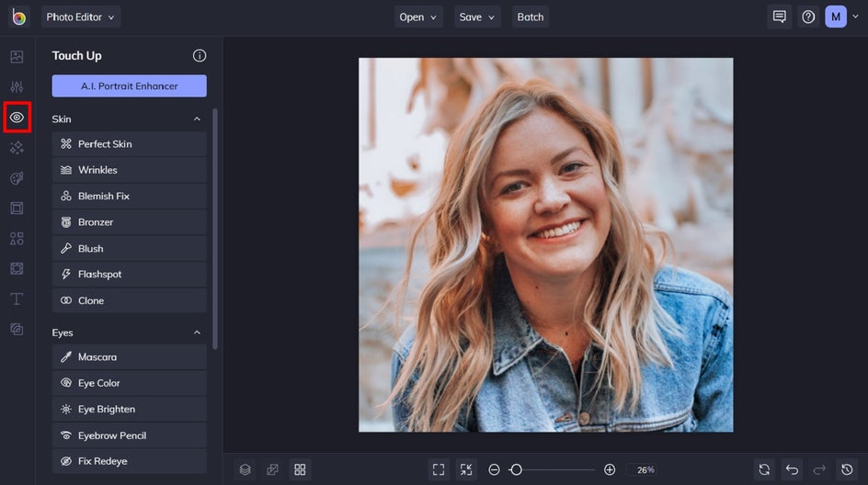Click the Batch button
The image size is (868, 485).
(x=531, y=17)
